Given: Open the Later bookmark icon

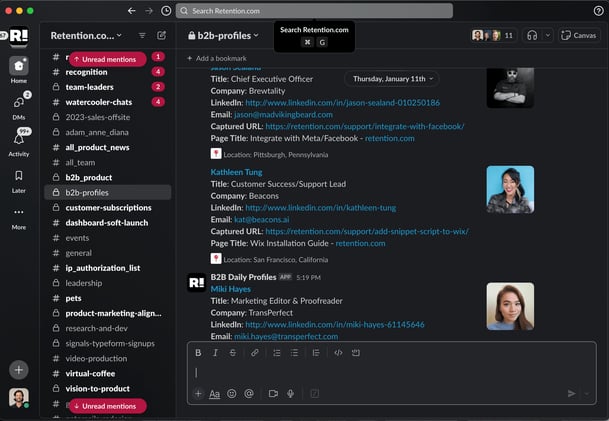Looking at the screenshot, I should tap(19, 176).
